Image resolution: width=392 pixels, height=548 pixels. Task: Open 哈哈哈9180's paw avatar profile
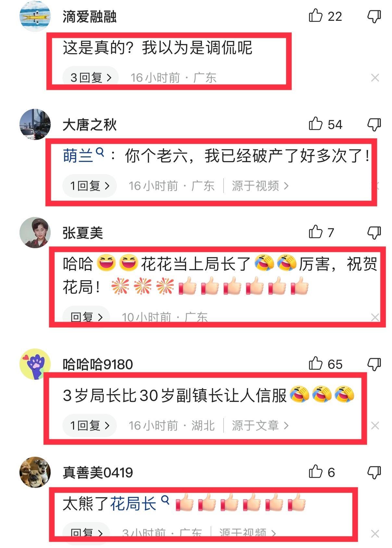[35, 364]
